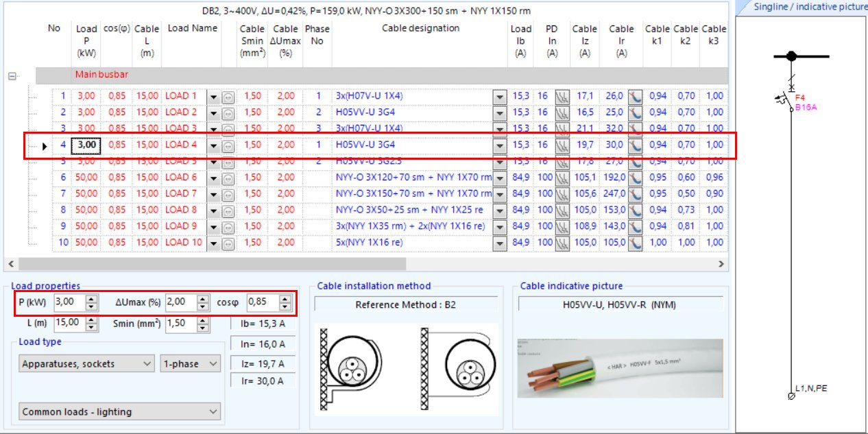868x434 pixels.
Task: Open the cable designation dropdown for LOAD 2
Action: point(501,112)
